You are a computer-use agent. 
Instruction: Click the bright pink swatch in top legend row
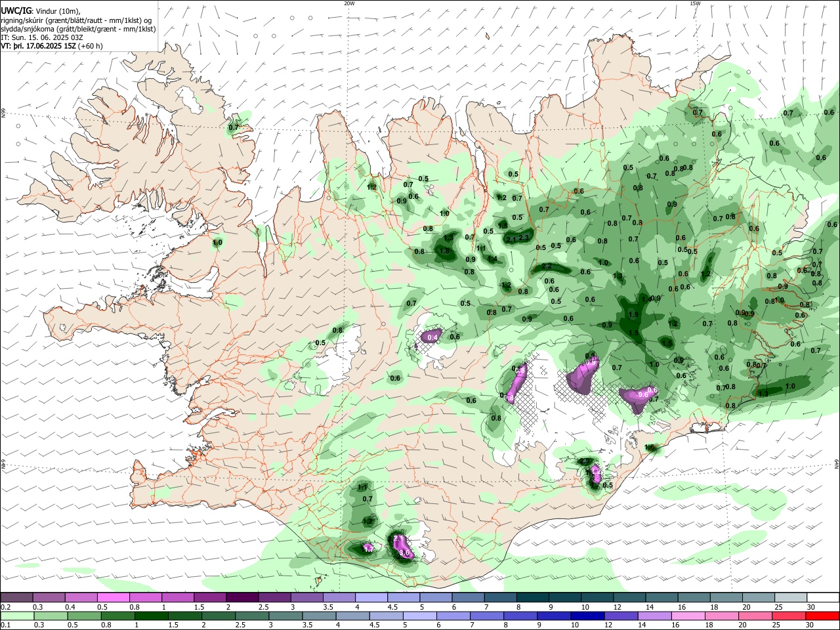113,598
